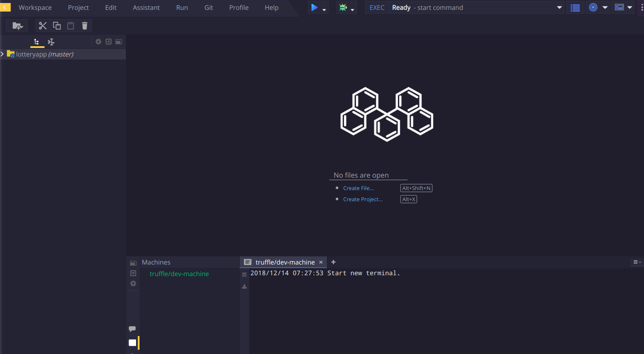Select the project explorer tree tab icon

(x=37, y=42)
